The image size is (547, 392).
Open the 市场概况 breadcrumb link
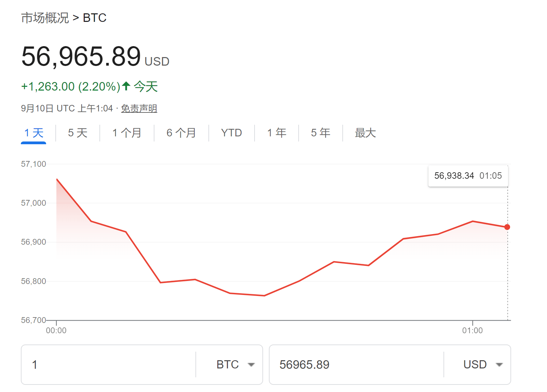coord(45,18)
